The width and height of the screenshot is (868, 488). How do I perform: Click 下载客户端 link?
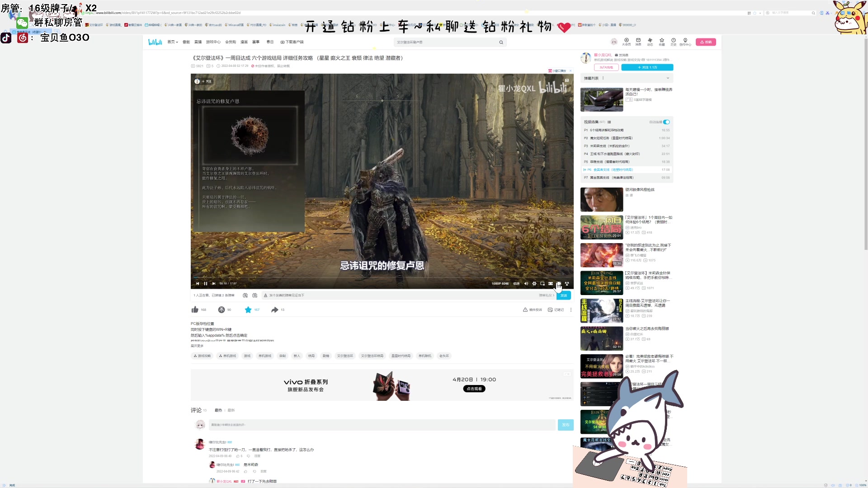coord(292,42)
